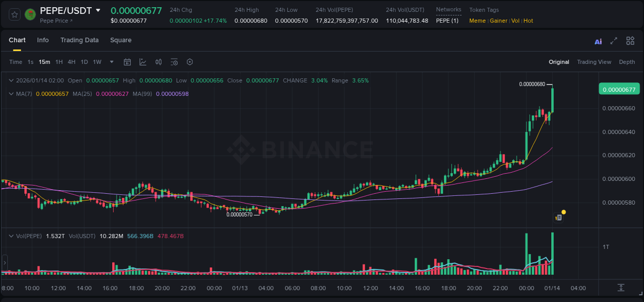Select the 1W timeframe
This screenshot has width=644, height=302.
coord(97,62)
